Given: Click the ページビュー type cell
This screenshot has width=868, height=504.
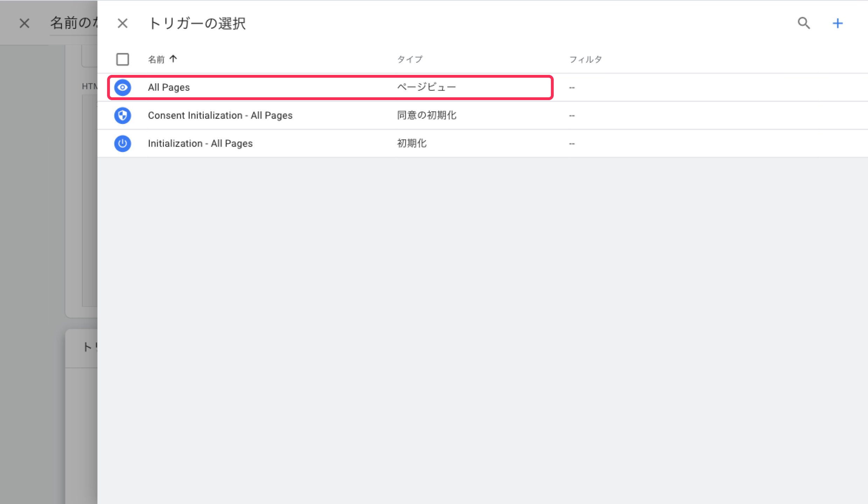Looking at the screenshot, I should [x=426, y=87].
